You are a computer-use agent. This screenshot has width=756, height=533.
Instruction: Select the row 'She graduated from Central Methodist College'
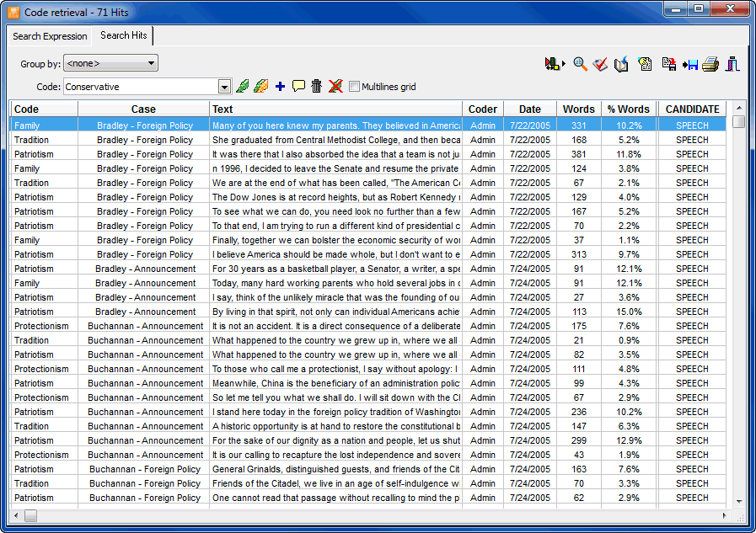367,140
